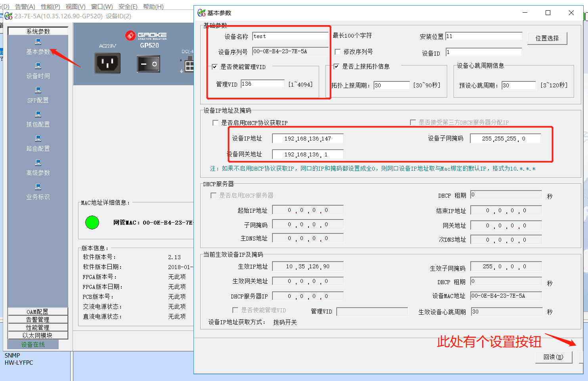The width and height of the screenshot is (588, 381).
Task: Click the 次DNS地址 field
Action: click(x=506, y=240)
